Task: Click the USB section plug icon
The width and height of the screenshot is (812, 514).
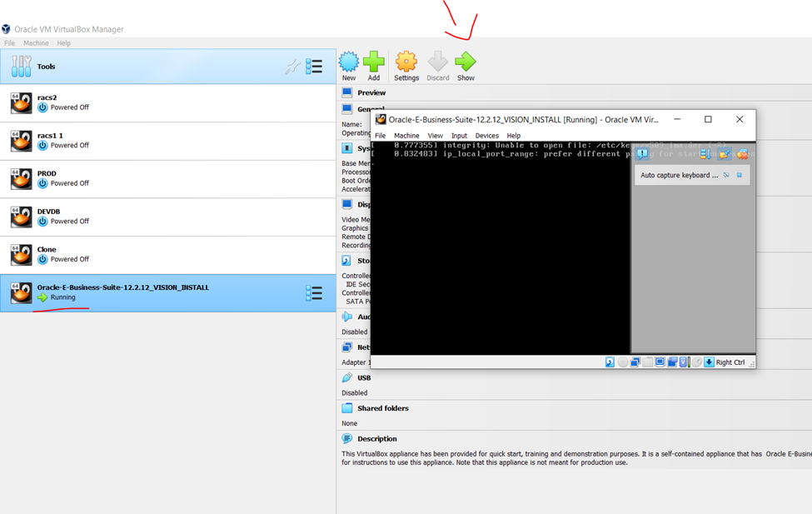Action: point(347,377)
